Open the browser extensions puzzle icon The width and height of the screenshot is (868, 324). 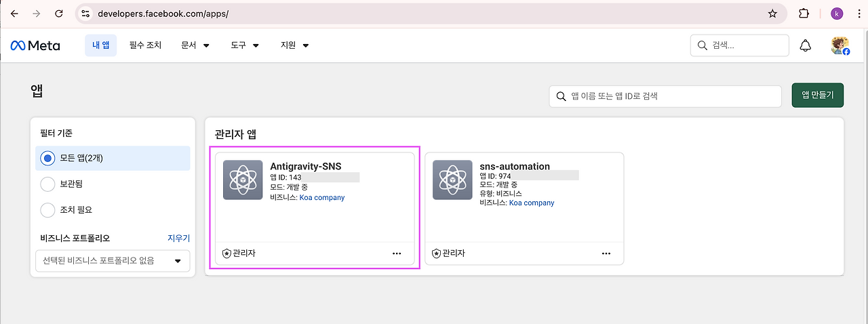coord(804,14)
